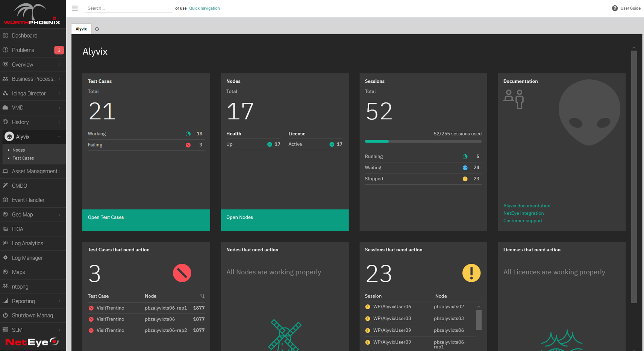The height and width of the screenshot is (351, 644).
Task: Click the Dashboard sidebar icon
Action: 5,35
